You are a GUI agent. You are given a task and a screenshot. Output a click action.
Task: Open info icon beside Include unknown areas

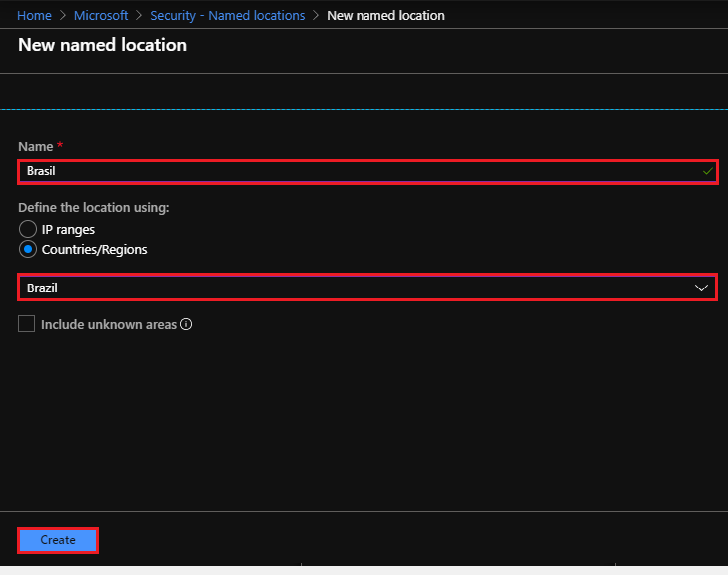pos(186,324)
